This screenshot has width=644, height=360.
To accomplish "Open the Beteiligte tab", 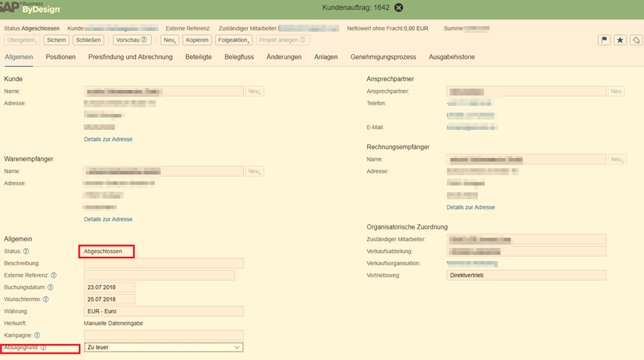I will (198, 57).
